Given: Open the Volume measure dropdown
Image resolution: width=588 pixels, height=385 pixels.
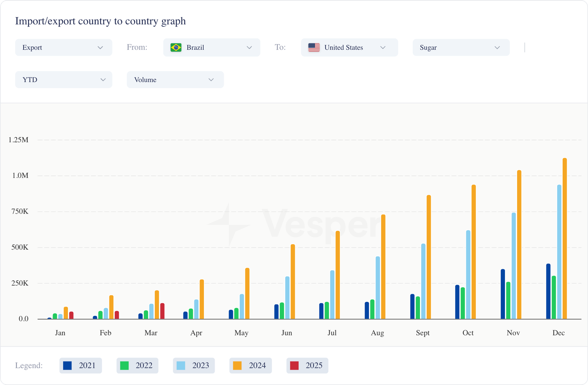Looking at the screenshot, I should (x=175, y=80).
